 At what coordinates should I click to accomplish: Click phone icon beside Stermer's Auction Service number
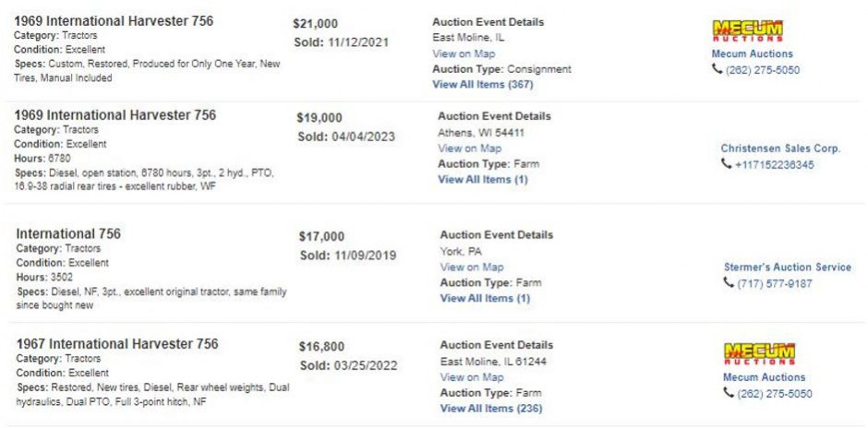pos(729,283)
